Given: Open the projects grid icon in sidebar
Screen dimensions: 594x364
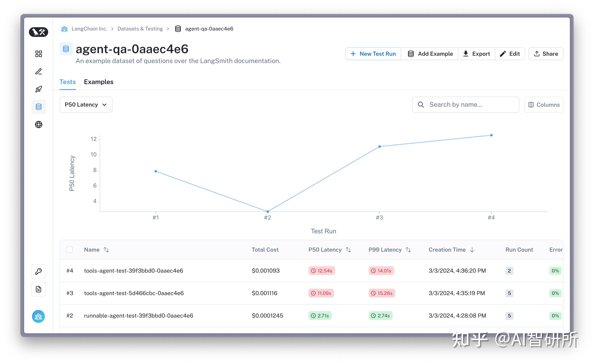Looking at the screenshot, I should tap(39, 54).
